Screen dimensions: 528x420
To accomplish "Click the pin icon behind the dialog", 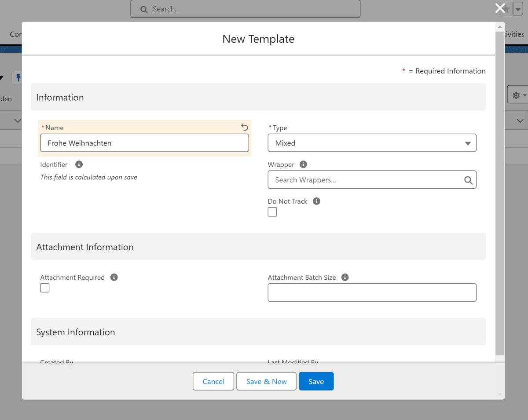I will (18, 78).
